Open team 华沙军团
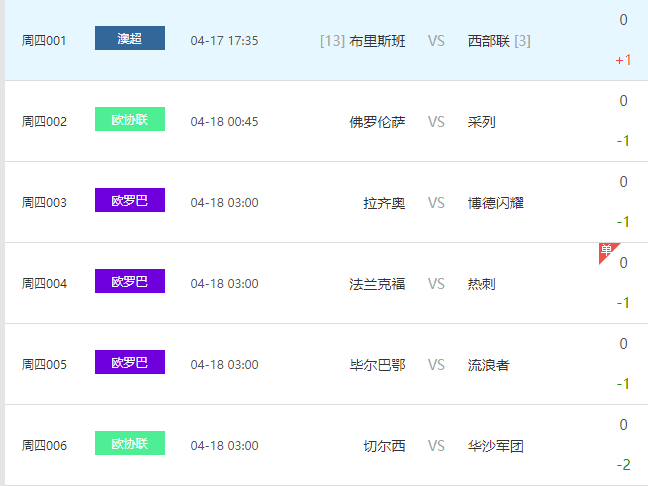This screenshot has height=486, width=648. (x=496, y=446)
